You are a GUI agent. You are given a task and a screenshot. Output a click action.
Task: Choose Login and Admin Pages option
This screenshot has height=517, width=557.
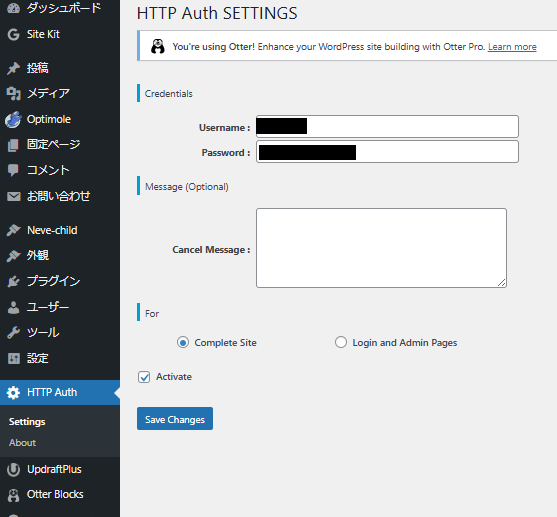point(341,342)
